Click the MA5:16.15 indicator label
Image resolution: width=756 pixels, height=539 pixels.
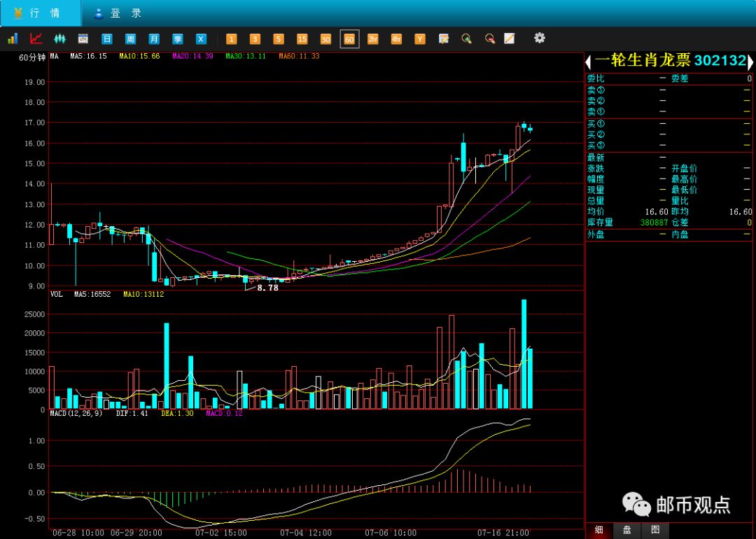[x=88, y=57]
